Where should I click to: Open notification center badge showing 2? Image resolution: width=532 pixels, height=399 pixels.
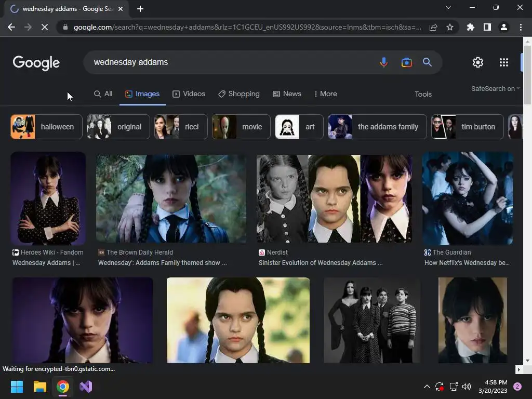[517, 387]
